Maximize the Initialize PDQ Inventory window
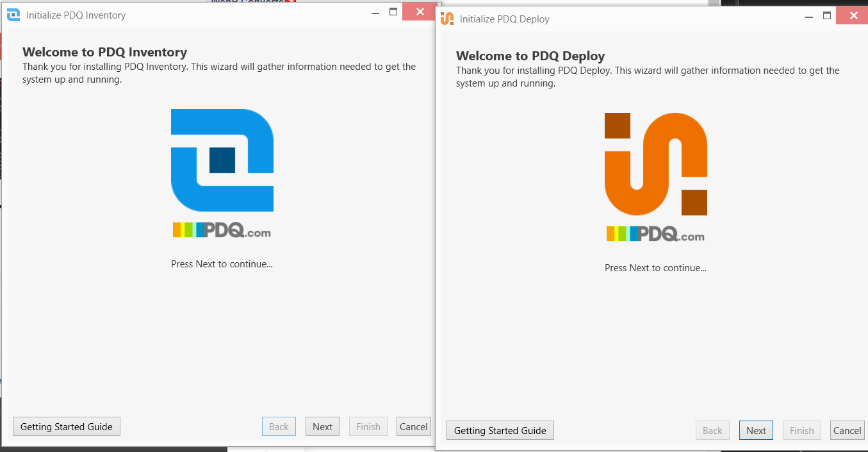 (x=393, y=12)
